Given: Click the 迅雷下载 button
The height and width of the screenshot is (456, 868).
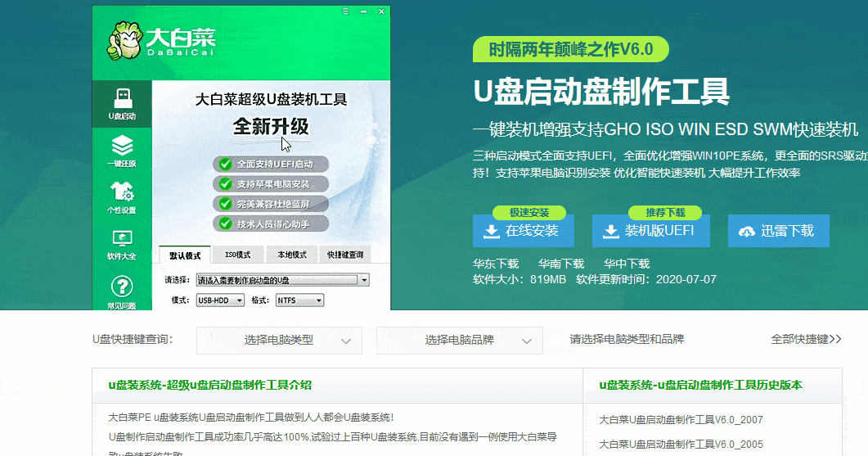Looking at the screenshot, I should (x=778, y=231).
